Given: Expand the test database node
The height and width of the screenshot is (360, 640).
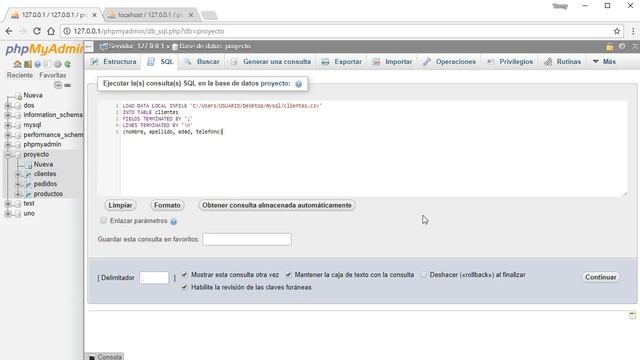Looking at the screenshot, I should click(x=8, y=204).
